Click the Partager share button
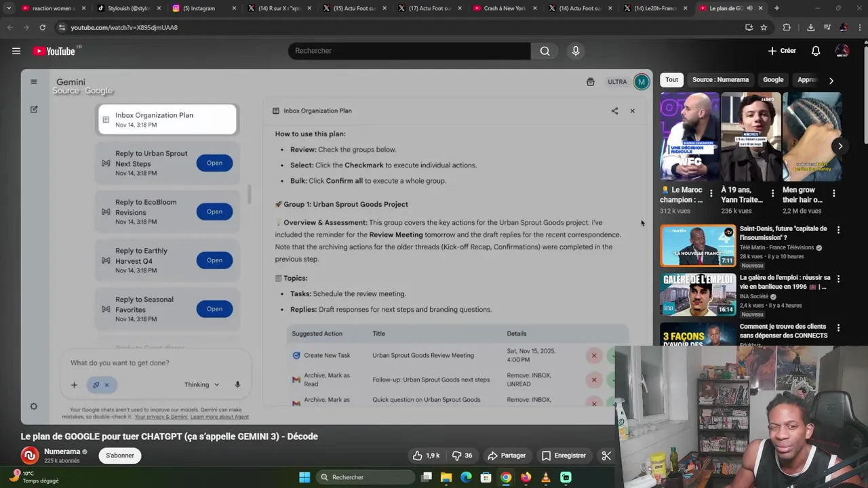This screenshot has height=488, width=868. coord(507,455)
